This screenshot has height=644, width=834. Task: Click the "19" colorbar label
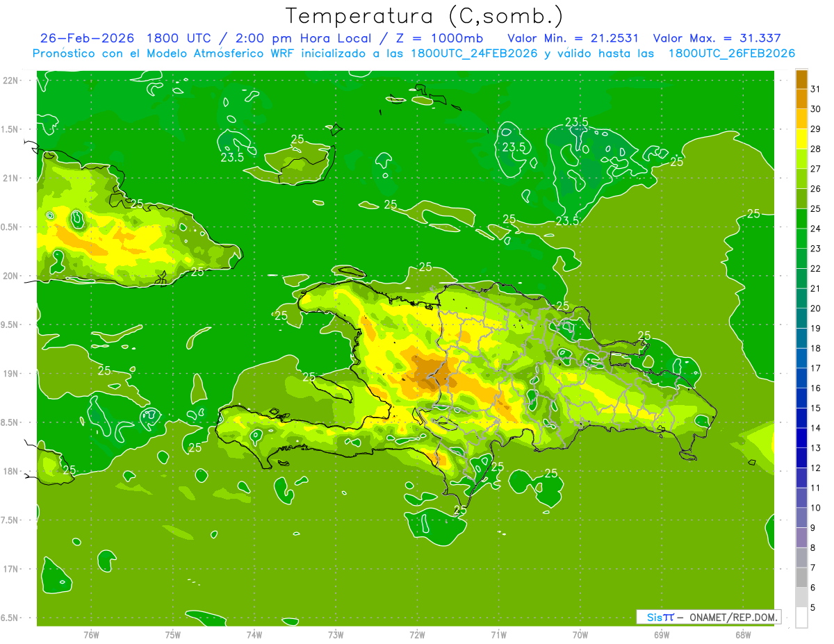[816, 329]
